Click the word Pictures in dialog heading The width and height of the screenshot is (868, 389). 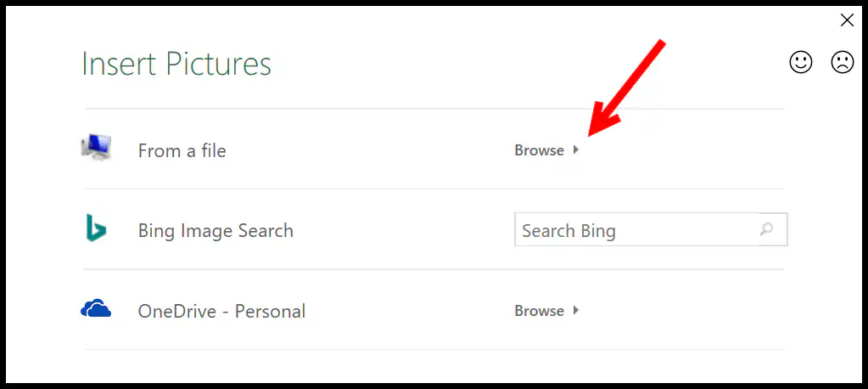tap(219, 64)
